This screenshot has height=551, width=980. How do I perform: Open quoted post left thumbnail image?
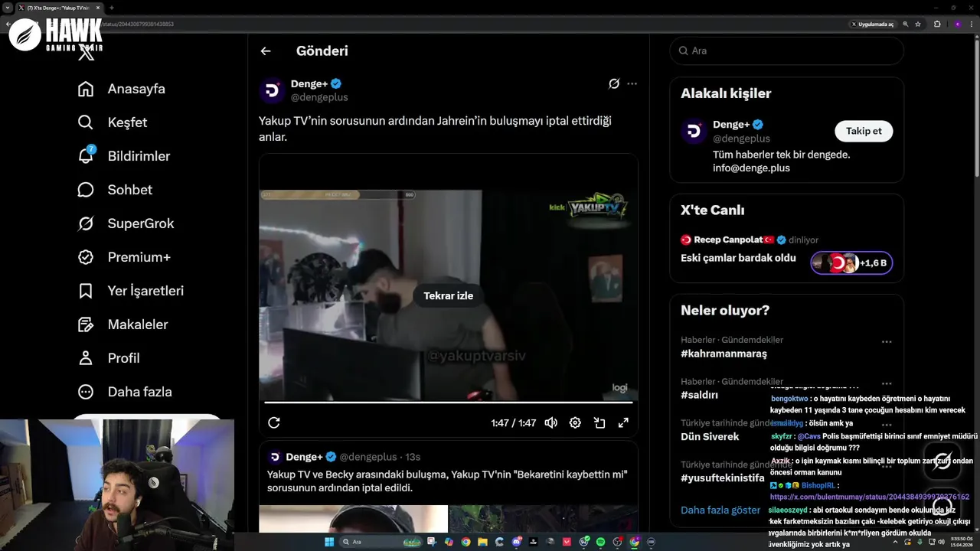(x=353, y=519)
